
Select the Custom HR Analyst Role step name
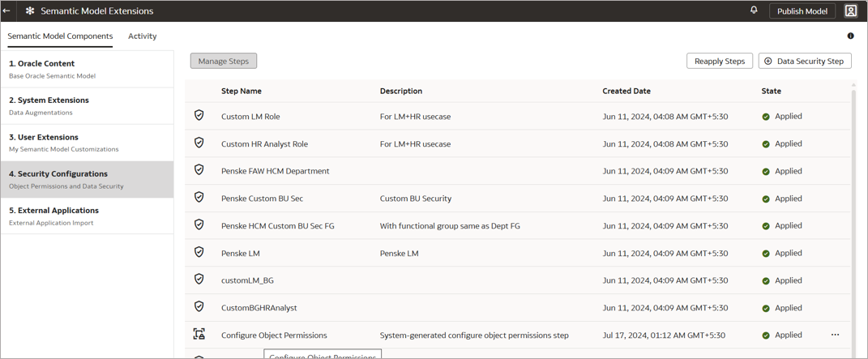pyautogui.click(x=264, y=143)
